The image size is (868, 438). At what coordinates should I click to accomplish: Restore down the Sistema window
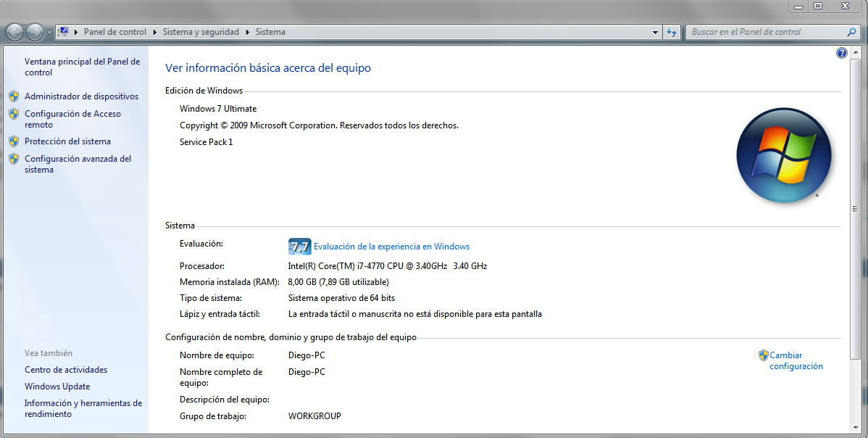[x=817, y=6]
